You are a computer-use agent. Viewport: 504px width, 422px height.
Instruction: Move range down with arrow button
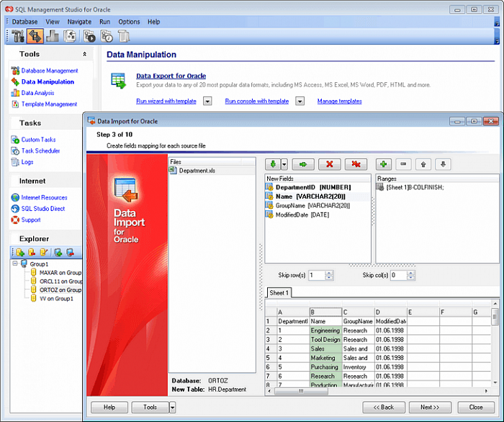[444, 164]
